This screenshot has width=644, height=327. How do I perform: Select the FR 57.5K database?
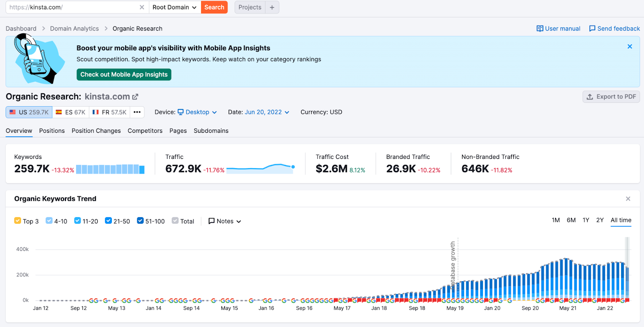click(x=109, y=112)
